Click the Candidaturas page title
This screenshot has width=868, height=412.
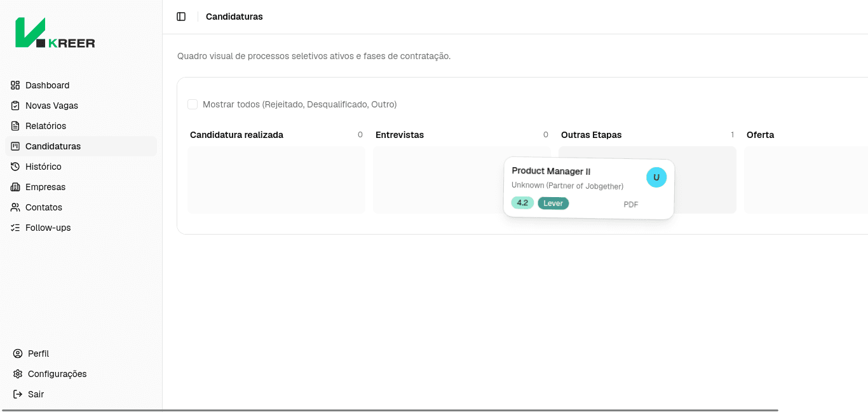[x=234, y=17]
